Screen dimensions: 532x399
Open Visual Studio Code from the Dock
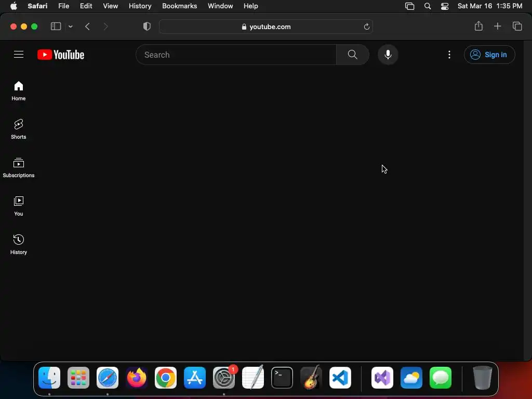coord(340,378)
